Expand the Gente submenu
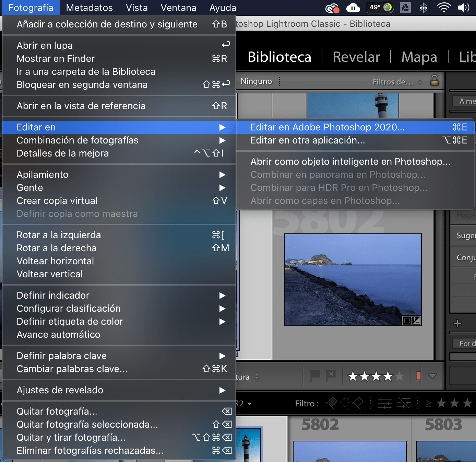The image size is (476, 462). click(x=119, y=188)
